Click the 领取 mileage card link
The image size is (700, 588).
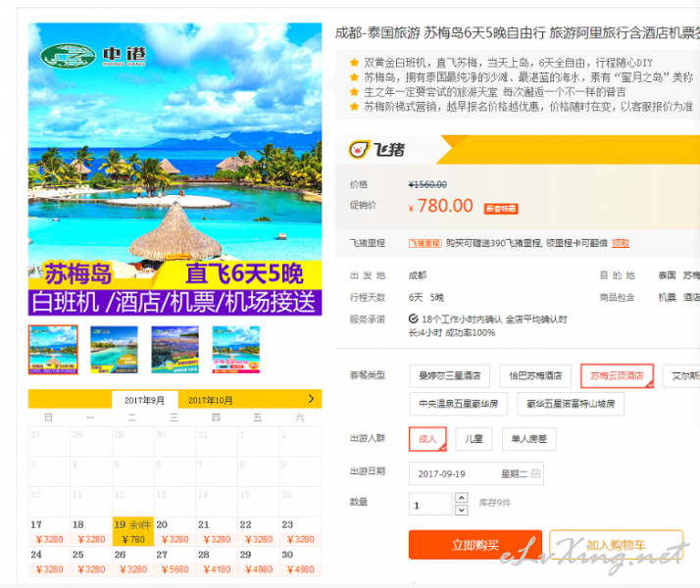coord(621,243)
